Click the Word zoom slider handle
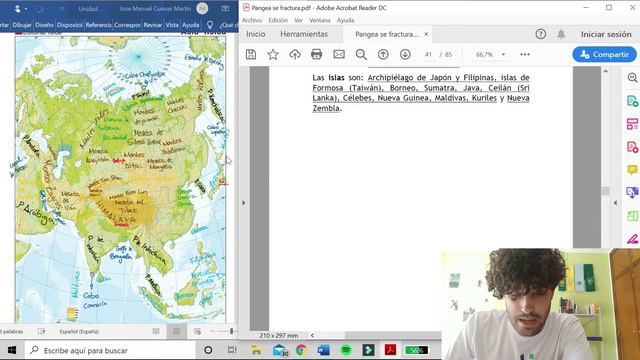This screenshot has height=360, width=640. coord(231,331)
